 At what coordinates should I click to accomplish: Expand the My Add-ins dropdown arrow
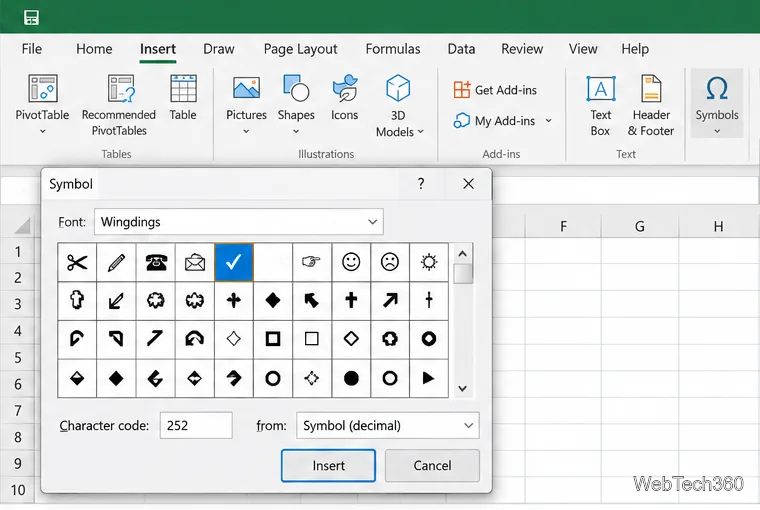[x=549, y=121]
